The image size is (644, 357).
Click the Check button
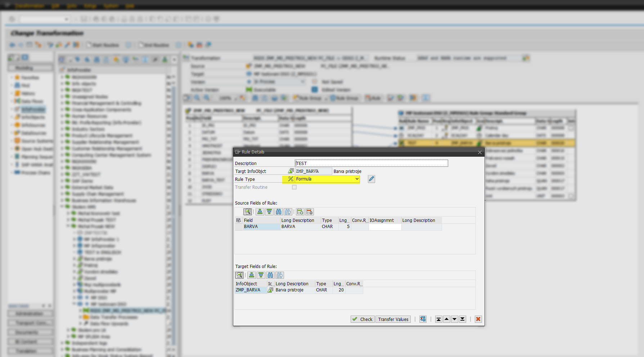(x=362, y=319)
